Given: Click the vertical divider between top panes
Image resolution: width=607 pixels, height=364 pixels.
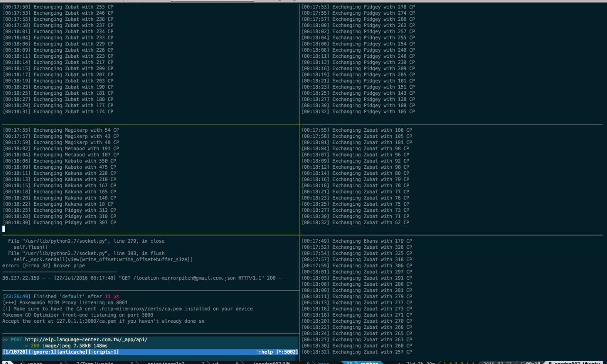Looking at the screenshot, I should tap(300, 62).
